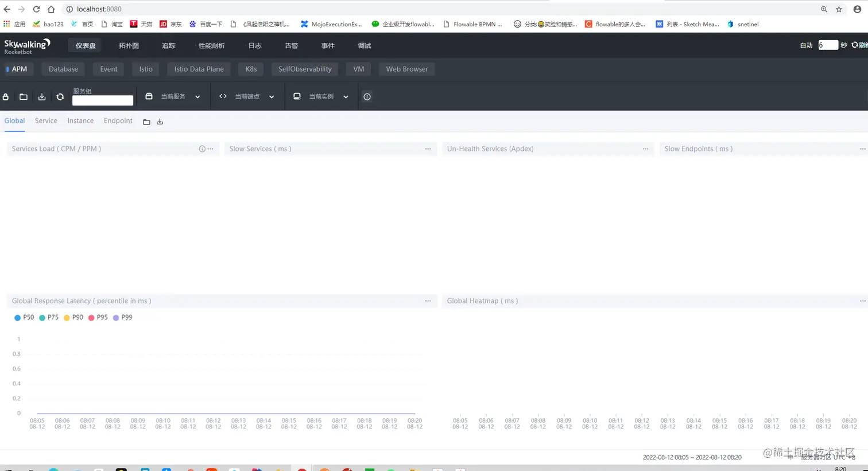Select the K8s dashboard button
Screen dimensions: 868x471
(251, 69)
